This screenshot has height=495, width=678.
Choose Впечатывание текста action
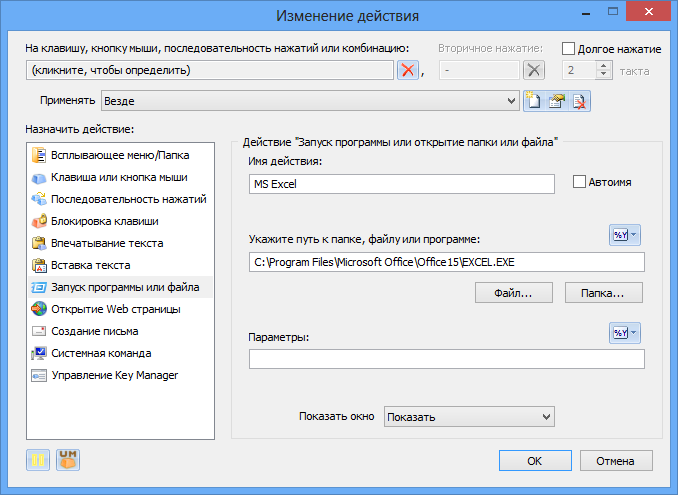point(107,243)
